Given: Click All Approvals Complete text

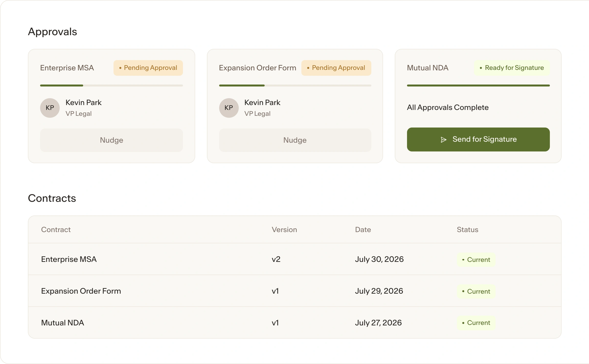Looking at the screenshot, I should point(448,107).
